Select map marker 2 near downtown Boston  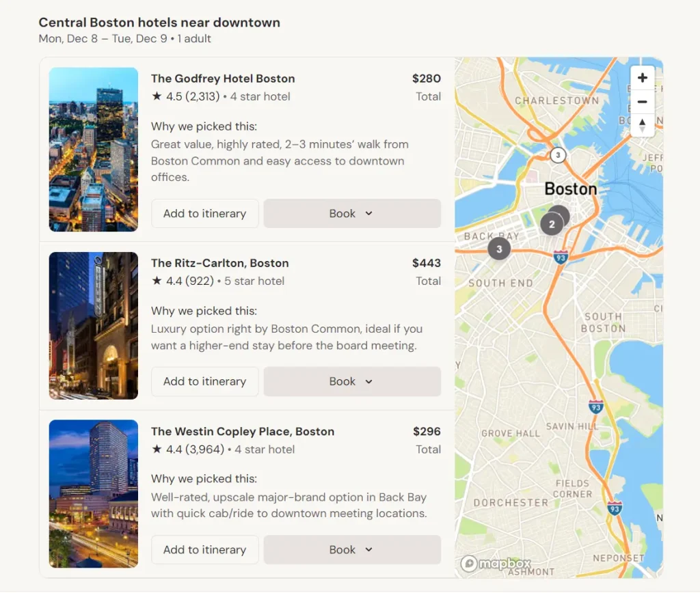552,223
